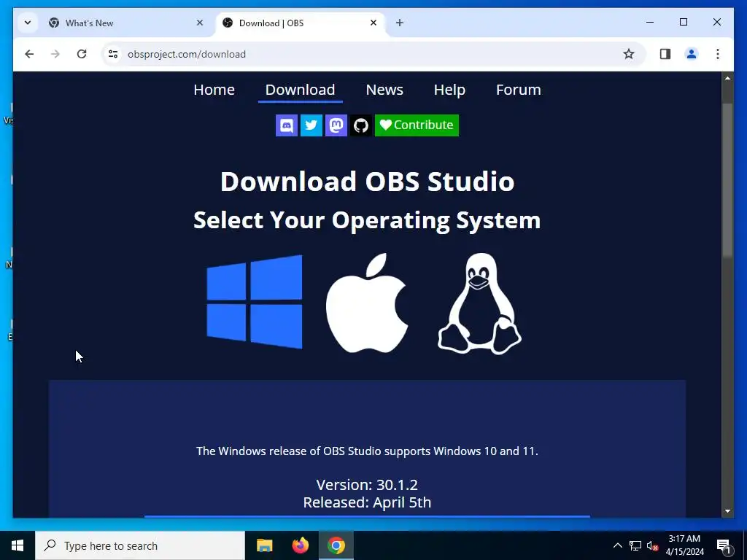Open the OBS Twitter icon link
This screenshot has width=747, height=560.
coord(311,125)
